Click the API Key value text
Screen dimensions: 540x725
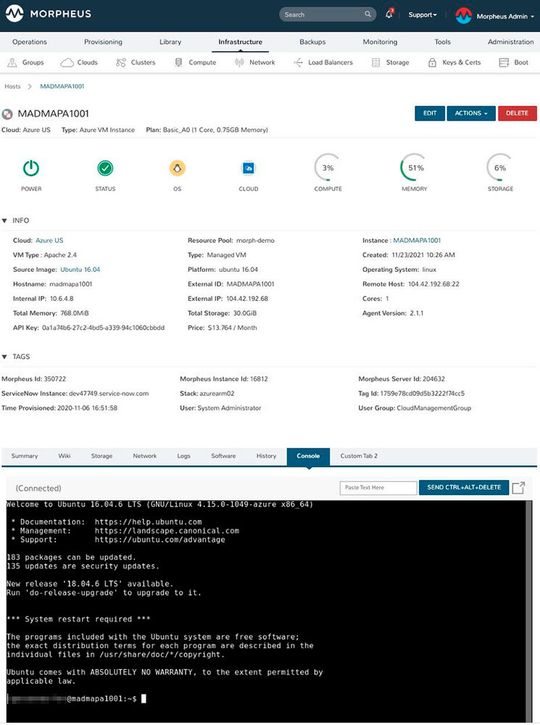pos(103,328)
